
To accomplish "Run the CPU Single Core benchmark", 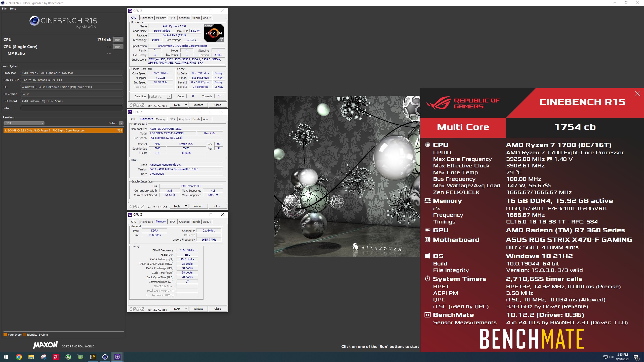I will 118,47.
